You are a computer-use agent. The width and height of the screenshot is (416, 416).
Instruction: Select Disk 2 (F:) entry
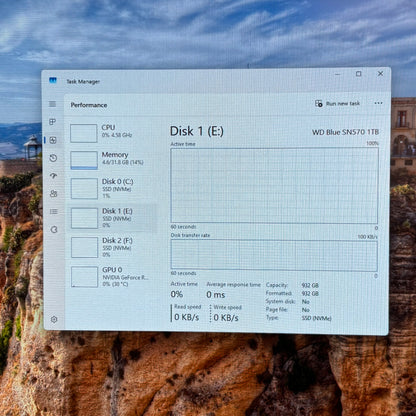coord(112,247)
